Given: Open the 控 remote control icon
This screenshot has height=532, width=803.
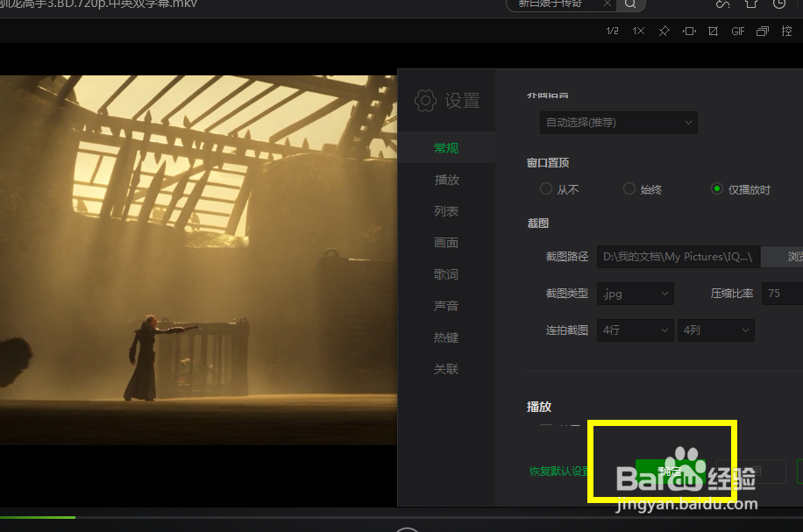Looking at the screenshot, I should [x=786, y=31].
